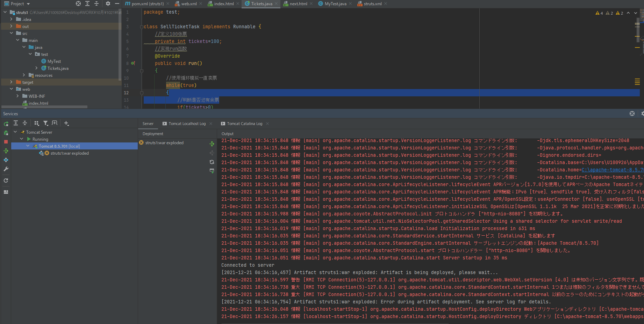Open the wrench Edit Configuration icon
This screenshot has width=644, height=324.
tap(6, 169)
